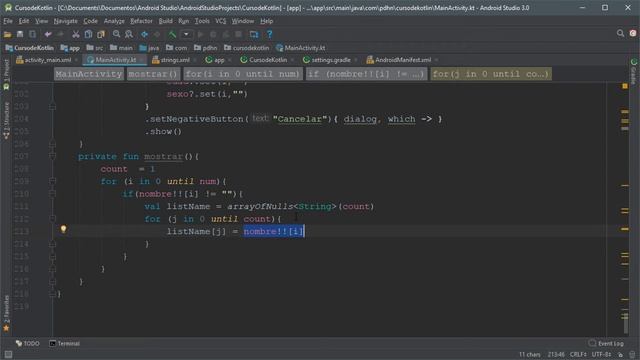Click CursodeKotlin in navigation breadcrumb

click(x=29, y=48)
